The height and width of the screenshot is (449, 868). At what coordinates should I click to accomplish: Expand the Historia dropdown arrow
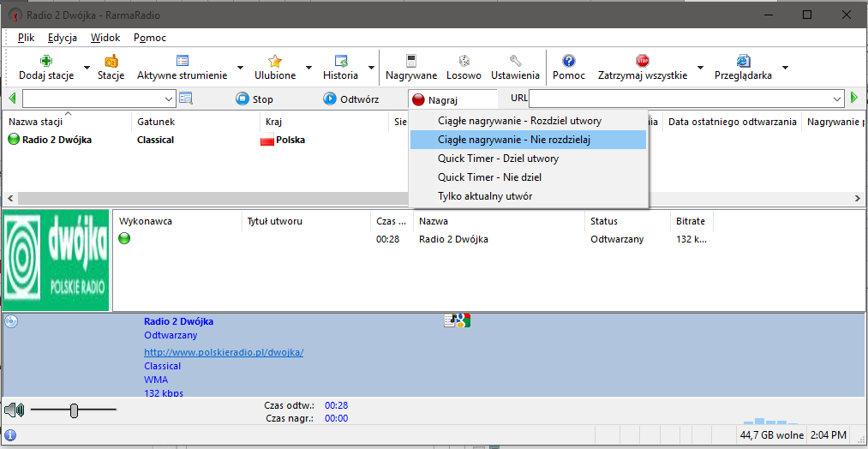click(x=370, y=68)
